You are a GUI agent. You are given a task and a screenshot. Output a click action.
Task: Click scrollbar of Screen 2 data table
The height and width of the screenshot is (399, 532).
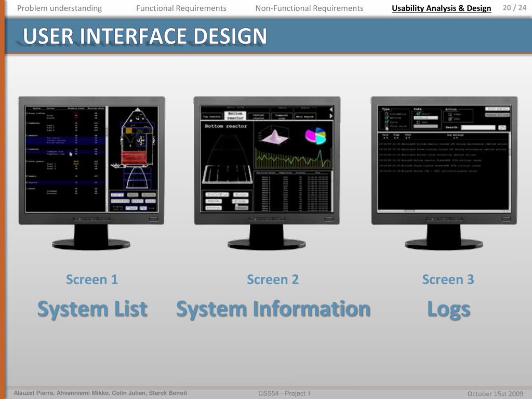(331, 192)
